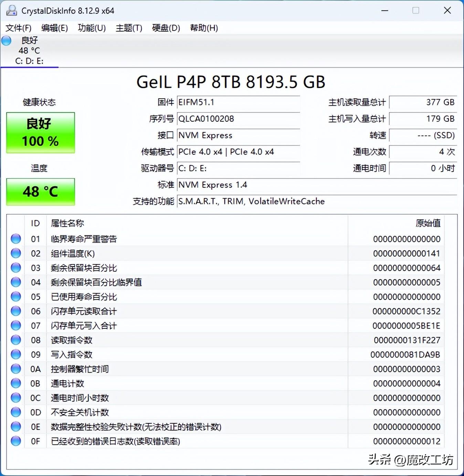The width and height of the screenshot is (464, 476).
Task: Click the disk title GeIL P4P 8TB 8193.5 GB
Action: pos(231,82)
